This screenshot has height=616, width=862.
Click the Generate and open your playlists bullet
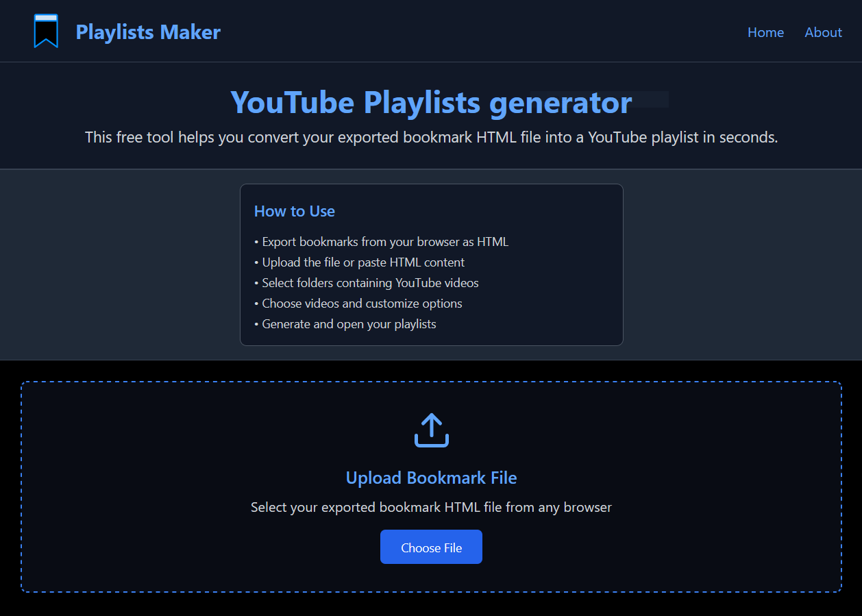coord(349,323)
